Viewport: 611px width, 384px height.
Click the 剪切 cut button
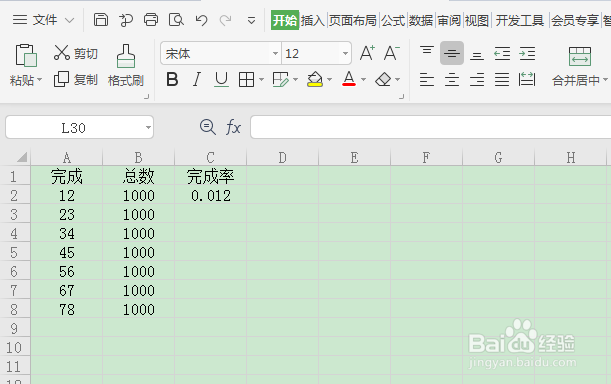[76, 53]
